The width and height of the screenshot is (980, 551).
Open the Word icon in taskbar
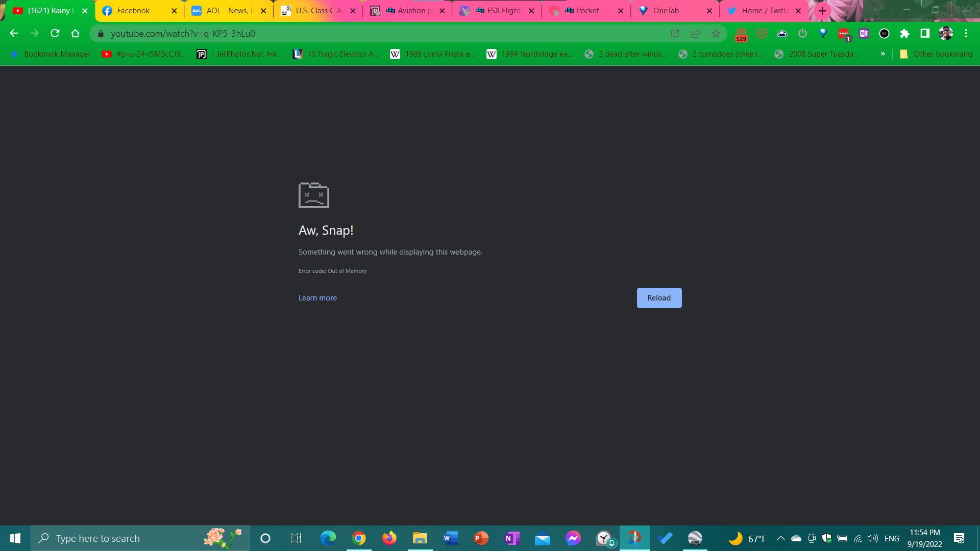click(x=450, y=538)
